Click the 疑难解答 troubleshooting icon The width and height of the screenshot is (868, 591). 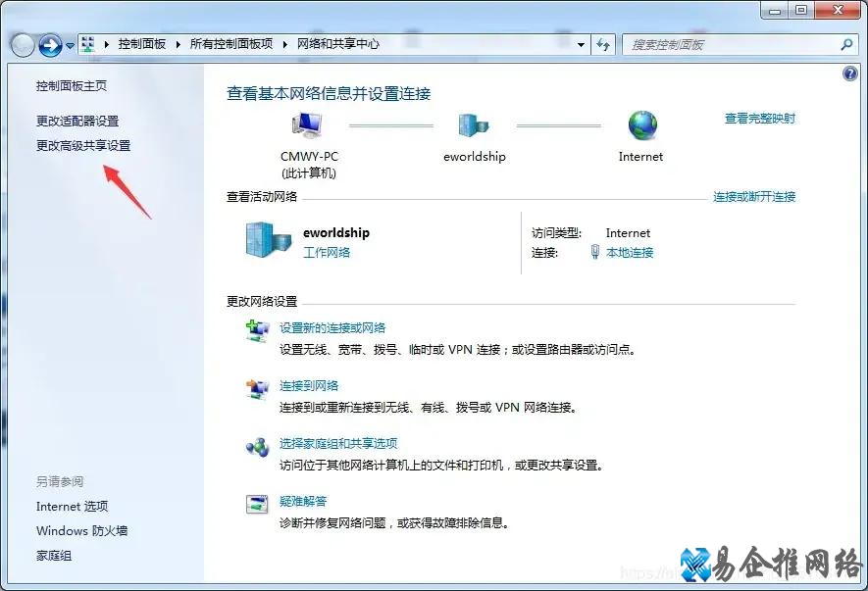[257, 503]
